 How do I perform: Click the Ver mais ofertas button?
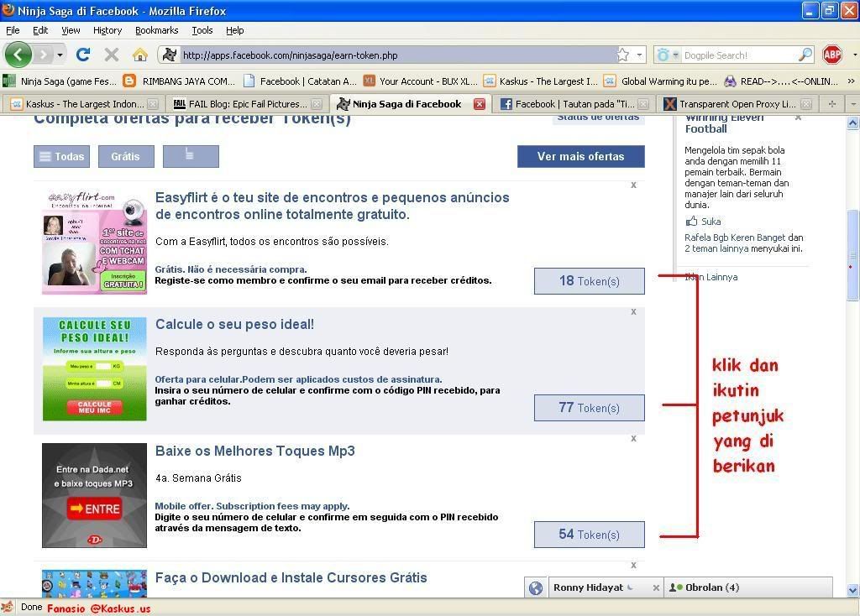pyautogui.click(x=581, y=157)
